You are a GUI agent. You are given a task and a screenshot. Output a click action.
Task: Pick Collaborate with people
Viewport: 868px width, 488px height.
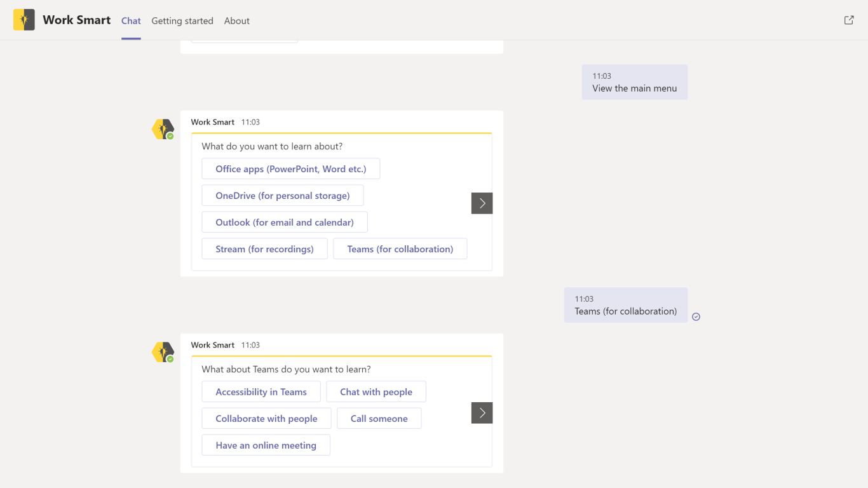coord(266,419)
